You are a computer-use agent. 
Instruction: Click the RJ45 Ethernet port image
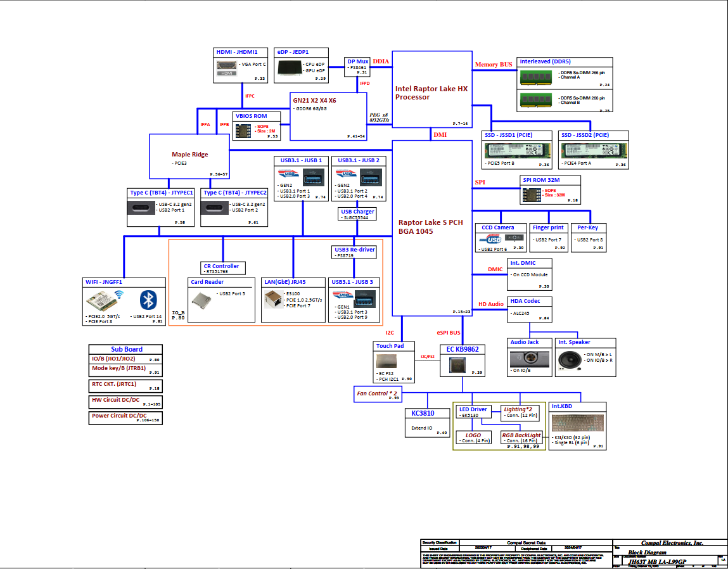[274, 297]
